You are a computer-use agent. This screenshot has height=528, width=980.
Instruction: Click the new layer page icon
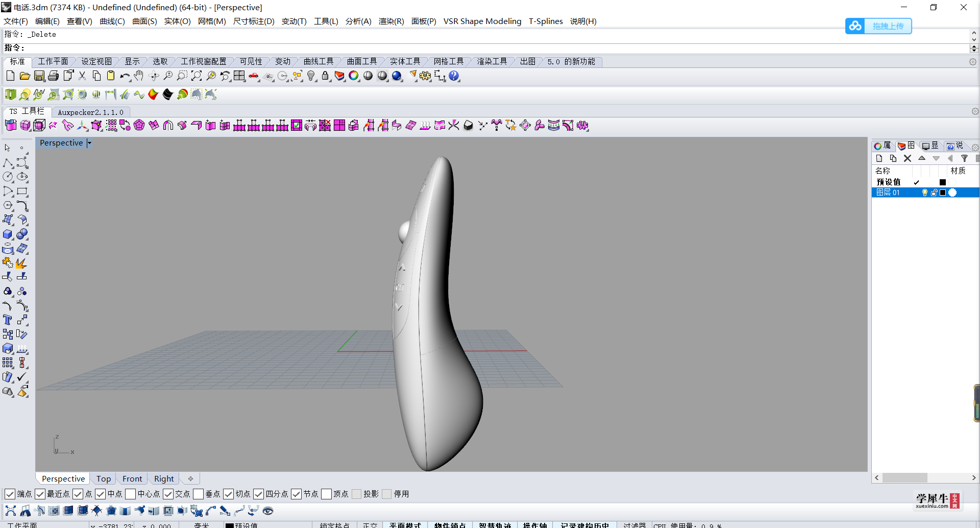879,158
